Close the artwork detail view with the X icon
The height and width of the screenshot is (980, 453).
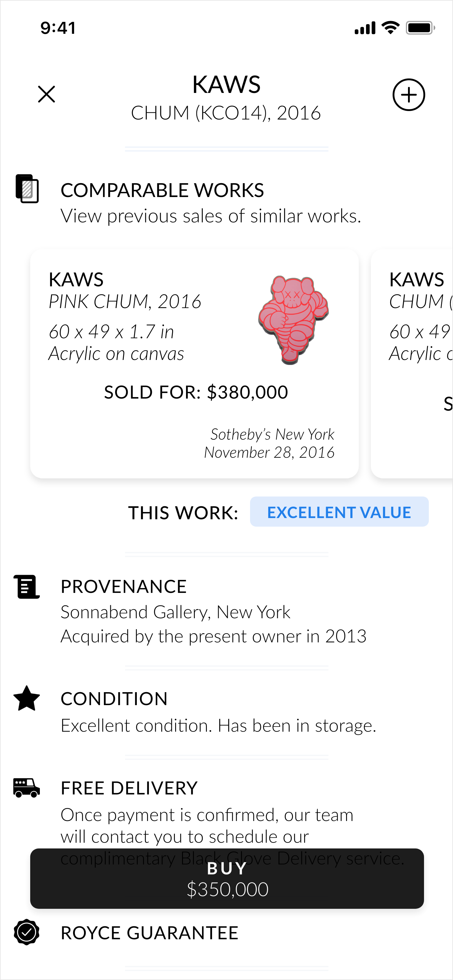(x=47, y=94)
